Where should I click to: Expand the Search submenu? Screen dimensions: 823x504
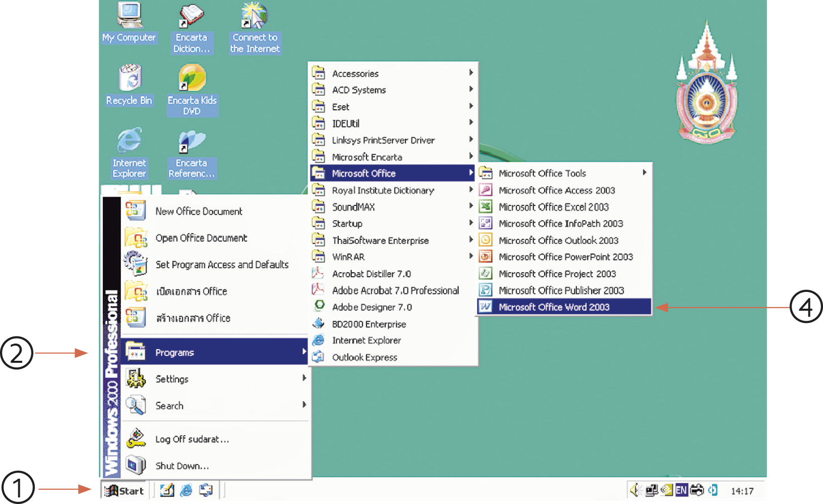pyautogui.click(x=215, y=406)
